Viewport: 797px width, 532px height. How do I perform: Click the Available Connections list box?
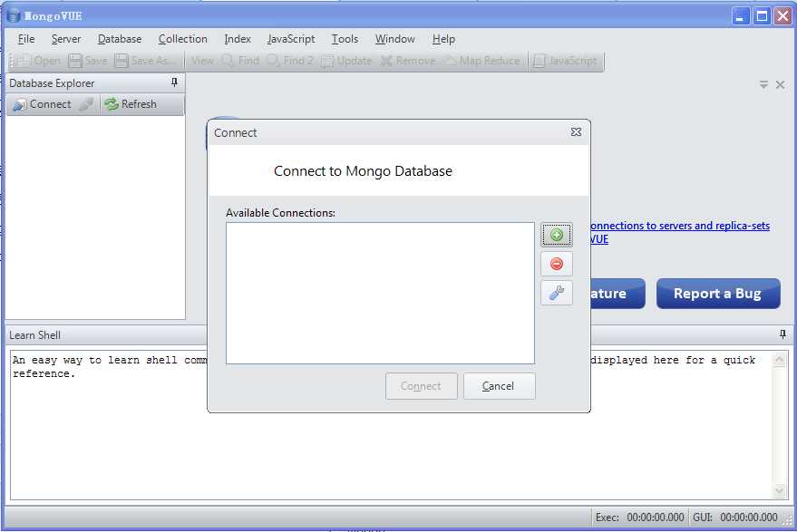pyautogui.click(x=380, y=293)
